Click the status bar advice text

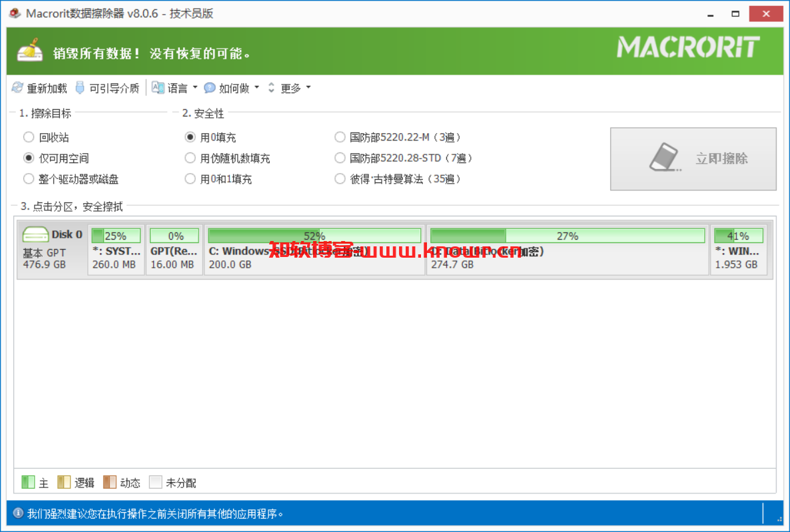pyautogui.click(x=155, y=514)
